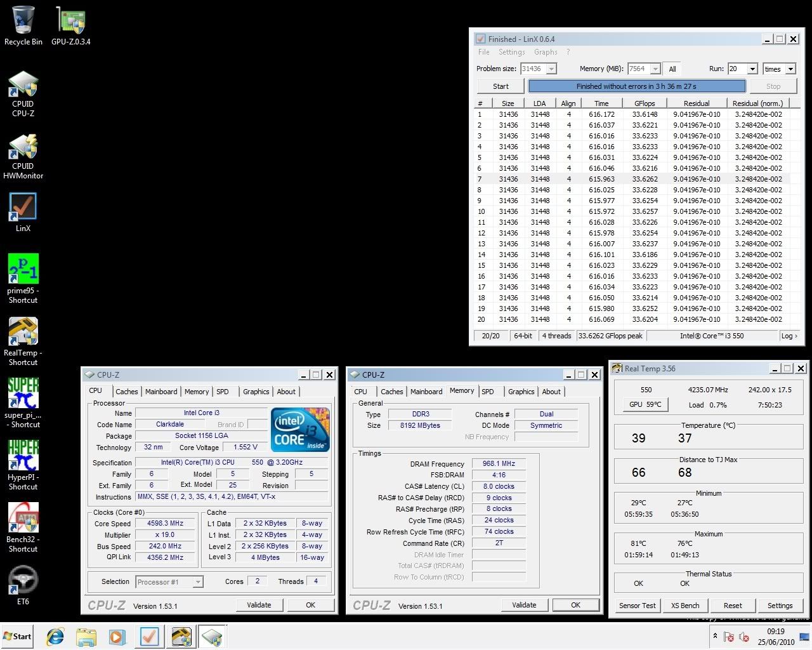812x650 pixels.
Task: Open the Graphs menu in LinX
Action: (546, 52)
